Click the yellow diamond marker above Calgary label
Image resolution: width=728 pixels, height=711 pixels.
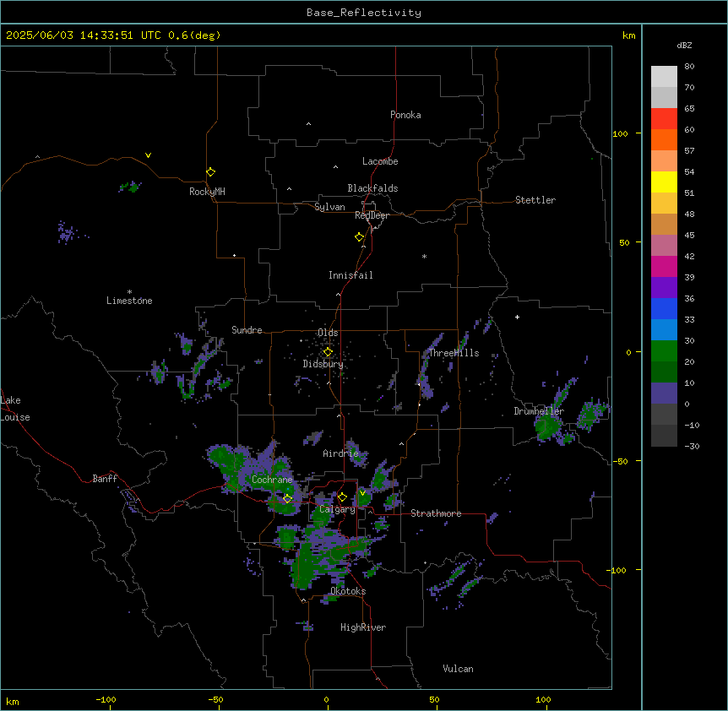point(342,497)
